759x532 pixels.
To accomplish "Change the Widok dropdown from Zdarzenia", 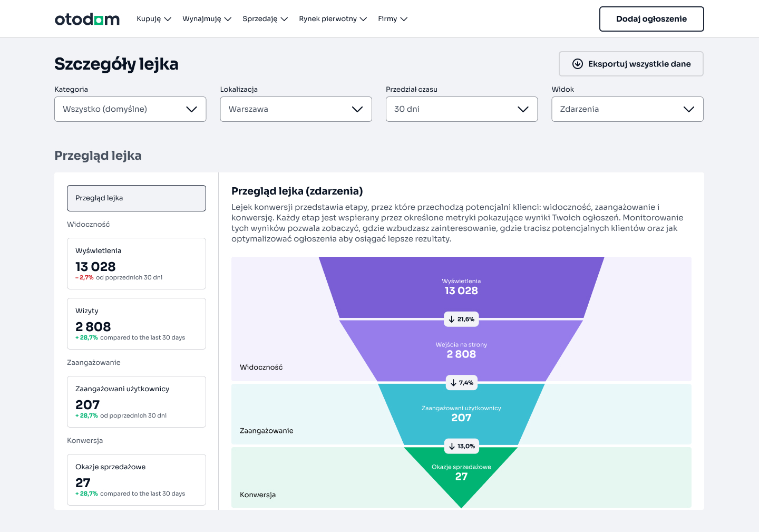I will [x=627, y=109].
